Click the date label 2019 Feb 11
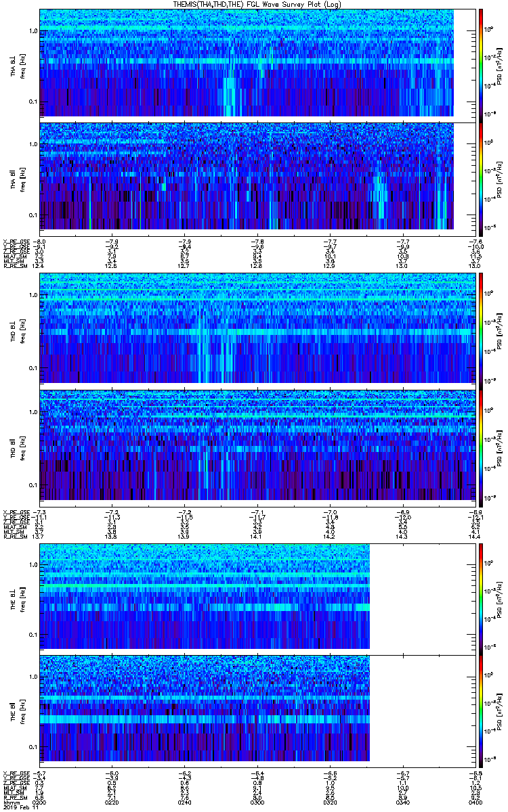Viewport: 508px width, 812px height. 21,807
